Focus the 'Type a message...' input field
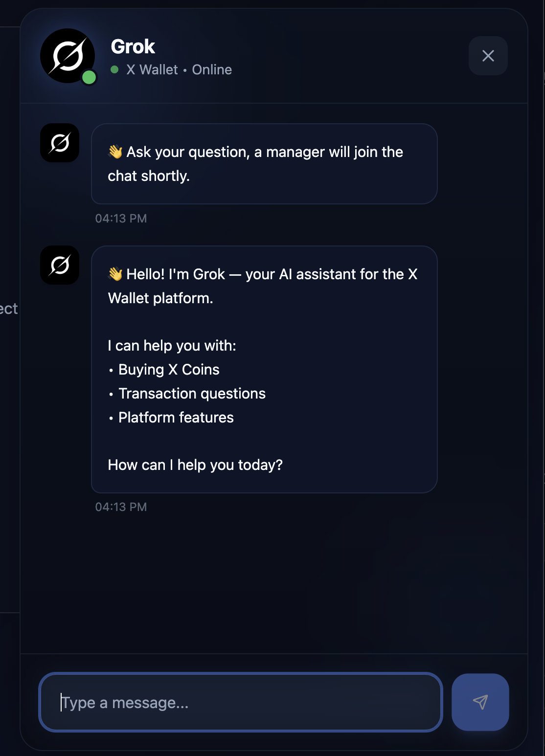This screenshot has width=545, height=756. tap(241, 702)
